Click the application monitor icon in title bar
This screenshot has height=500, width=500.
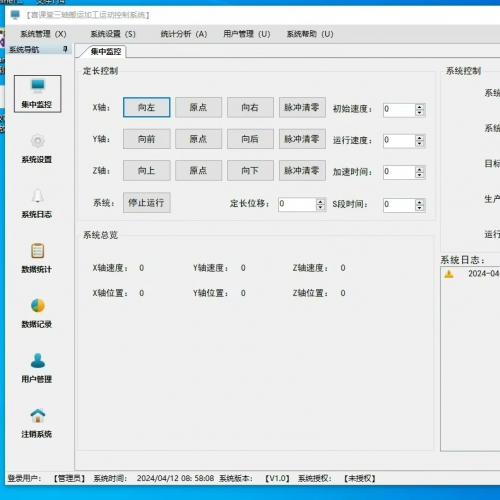pos(15,15)
